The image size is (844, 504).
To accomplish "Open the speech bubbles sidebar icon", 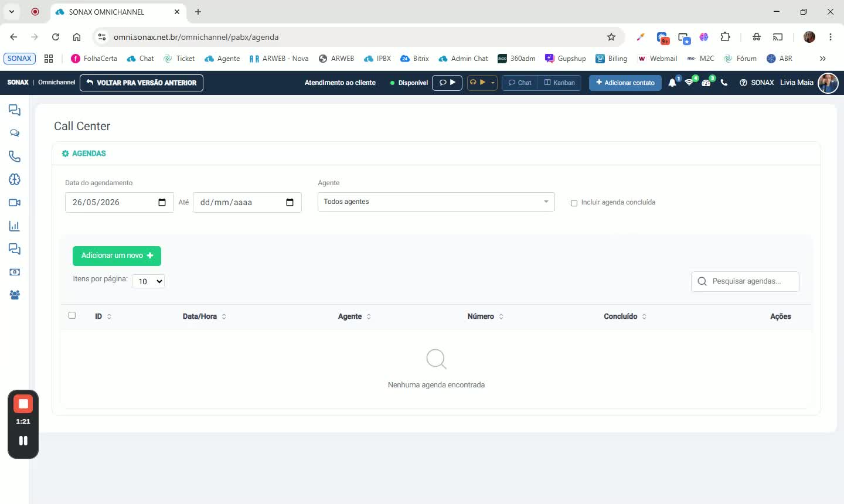I will point(15,133).
